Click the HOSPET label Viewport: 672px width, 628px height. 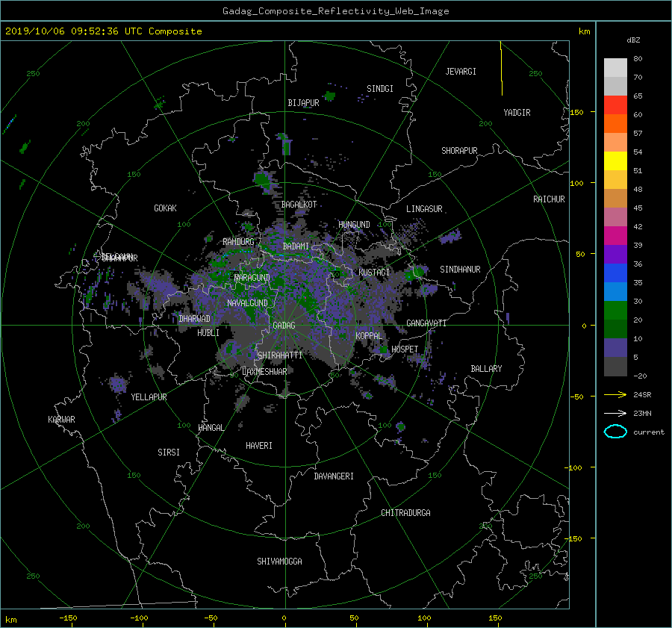click(x=405, y=349)
